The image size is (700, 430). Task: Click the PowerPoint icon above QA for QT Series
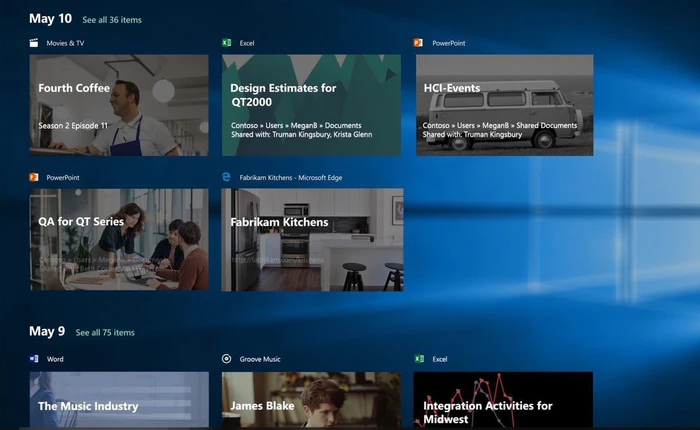click(34, 177)
